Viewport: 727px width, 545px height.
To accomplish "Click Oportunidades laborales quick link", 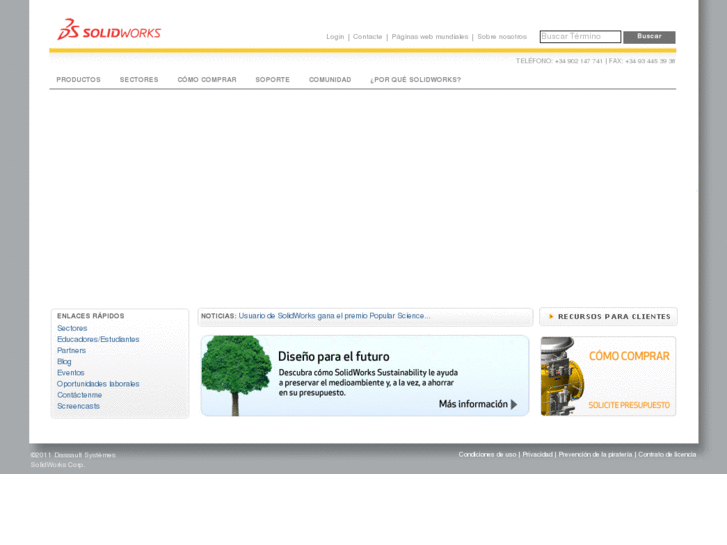I will coord(98,384).
